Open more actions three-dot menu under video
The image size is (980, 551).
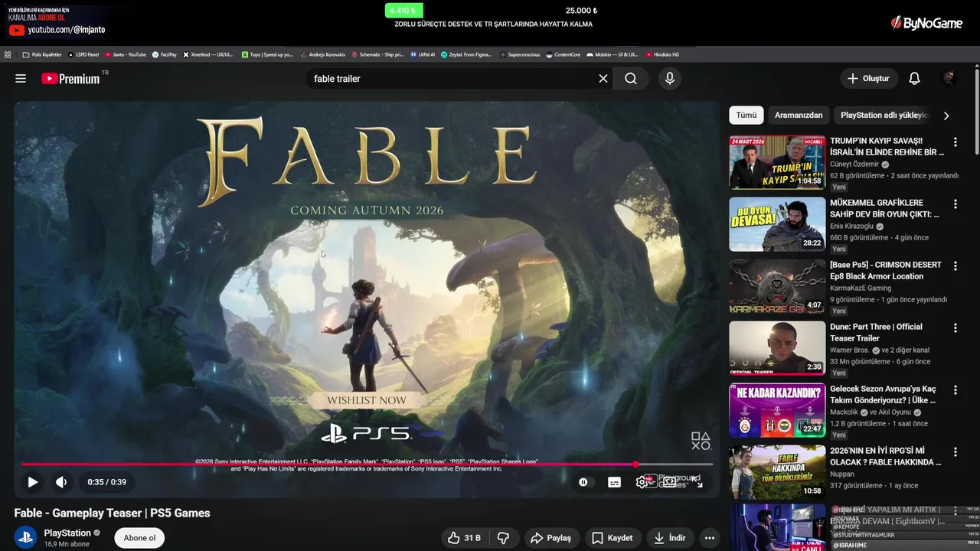click(x=710, y=538)
